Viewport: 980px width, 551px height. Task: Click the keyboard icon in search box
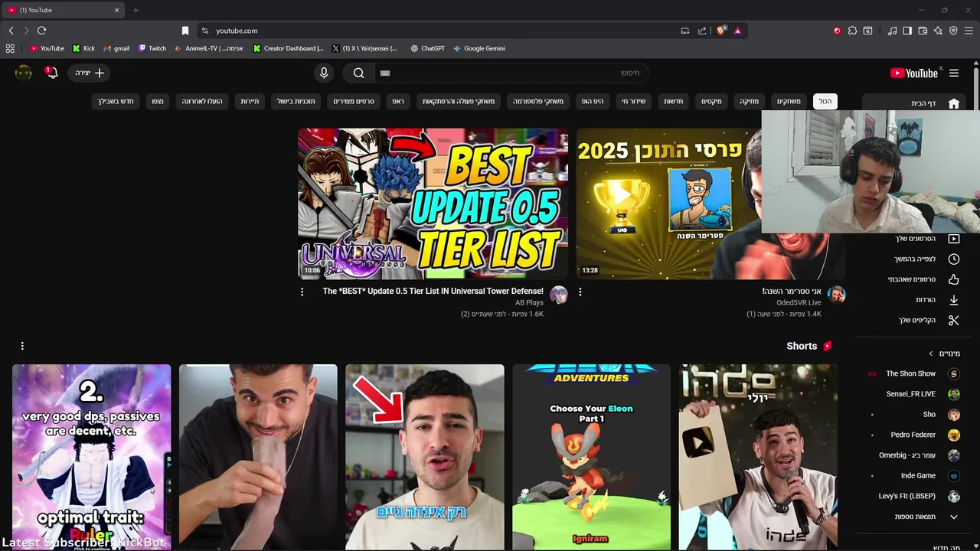[385, 73]
